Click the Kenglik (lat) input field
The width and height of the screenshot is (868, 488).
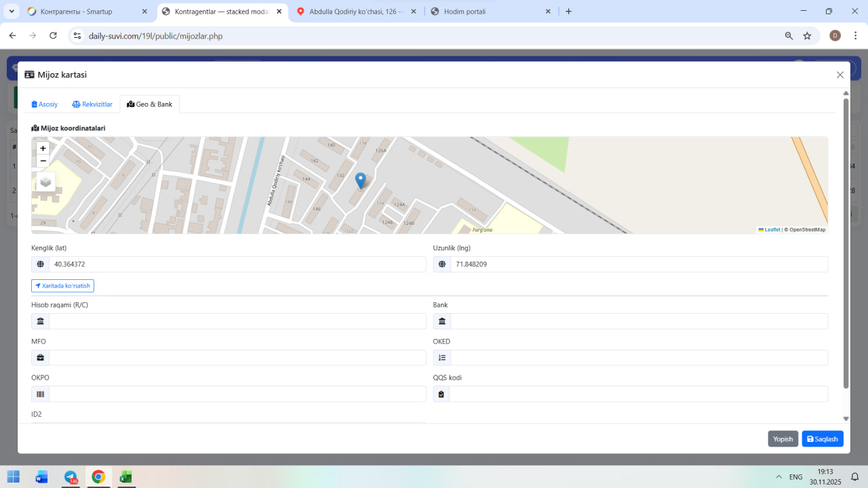pyautogui.click(x=237, y=264)
